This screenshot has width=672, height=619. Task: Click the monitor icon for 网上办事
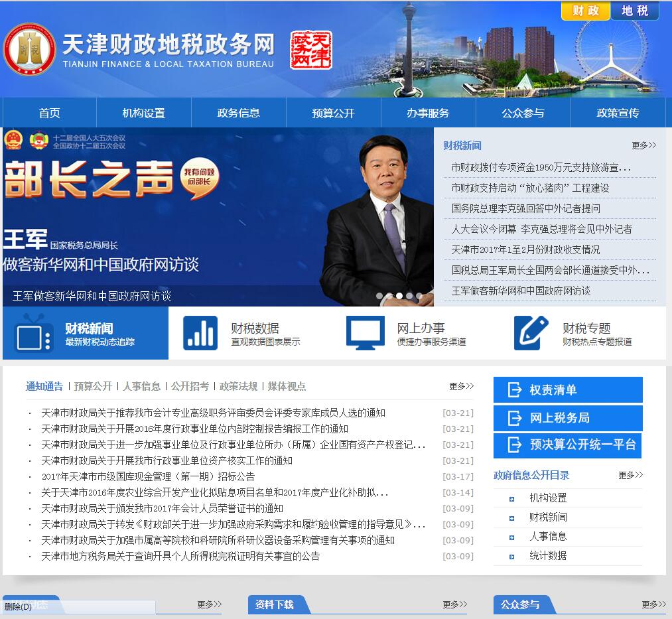[x=366, y=333]
